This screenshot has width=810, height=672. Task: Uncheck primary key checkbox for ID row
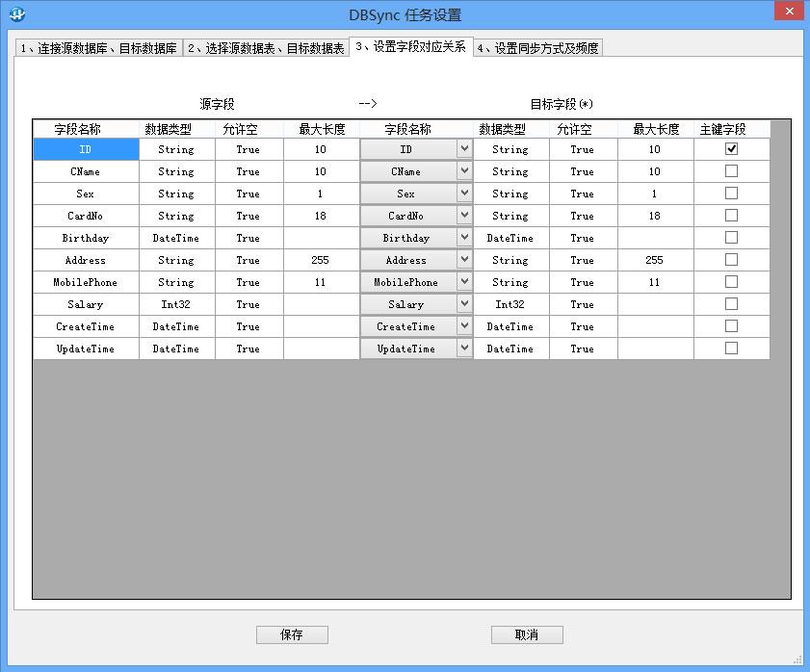731,149
